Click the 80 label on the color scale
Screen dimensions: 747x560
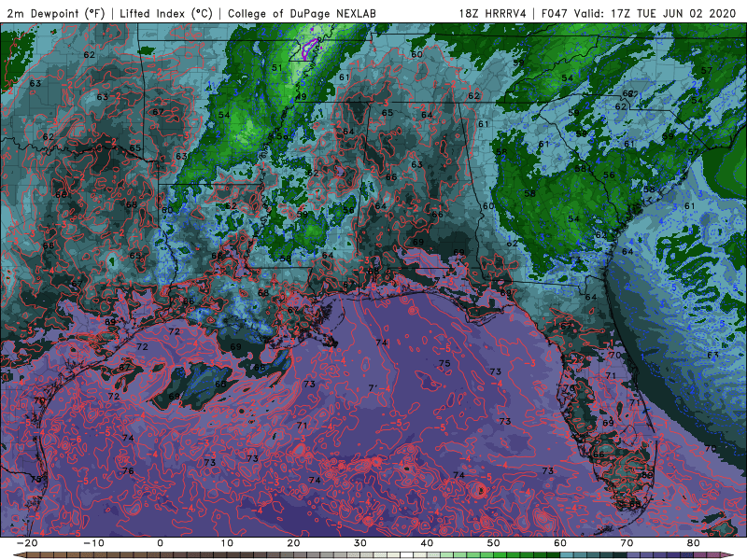tap(694, 543)
